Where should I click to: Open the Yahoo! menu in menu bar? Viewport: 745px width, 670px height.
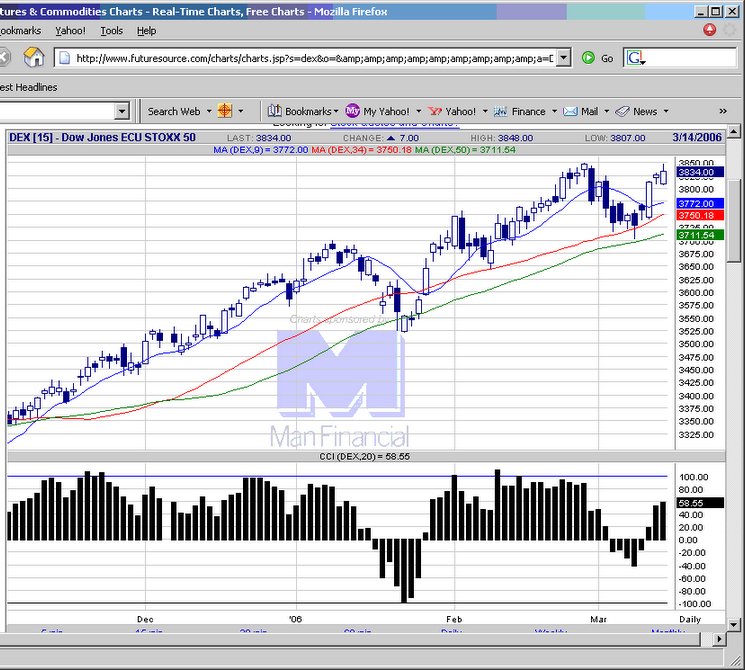coord(70,31)
